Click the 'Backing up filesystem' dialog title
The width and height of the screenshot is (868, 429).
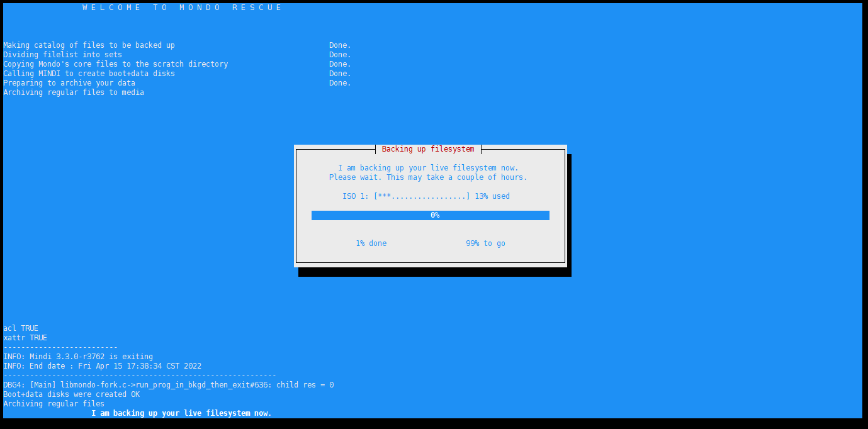[x=428, y=149]
